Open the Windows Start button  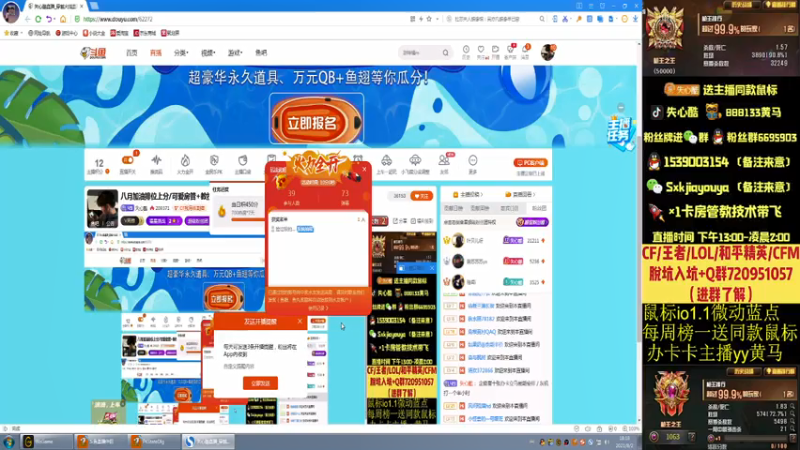click(9, 441)
